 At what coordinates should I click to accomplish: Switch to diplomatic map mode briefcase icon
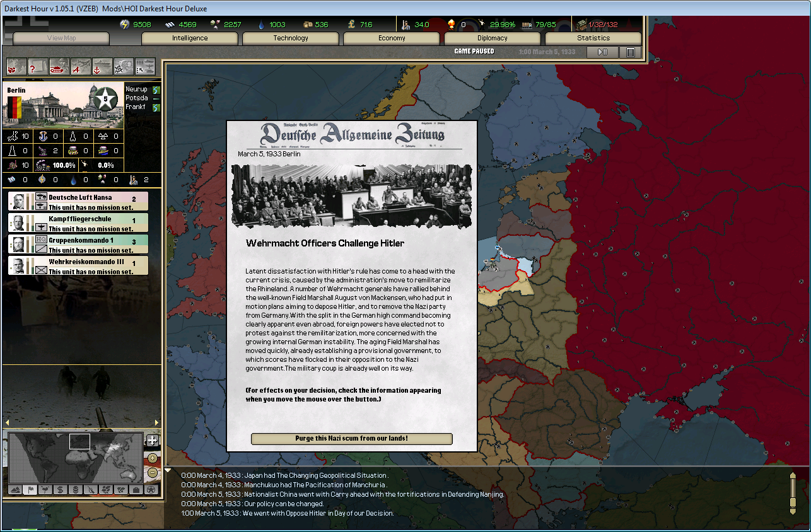[136, 489]
